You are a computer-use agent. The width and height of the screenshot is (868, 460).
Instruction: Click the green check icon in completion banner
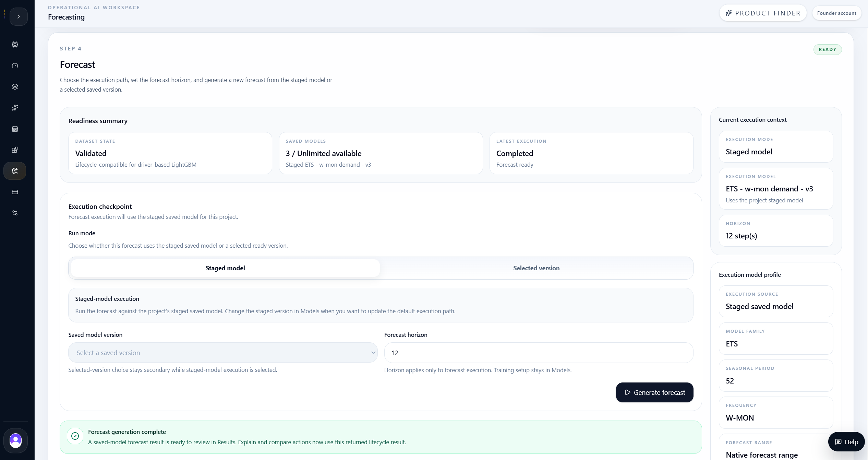(x=75, y=436)
